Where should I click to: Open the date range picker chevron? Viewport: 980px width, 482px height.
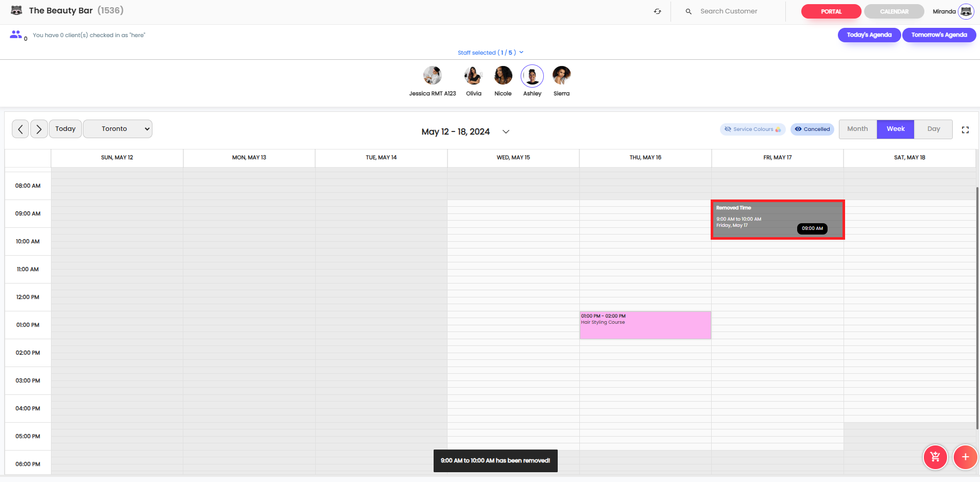506,132
